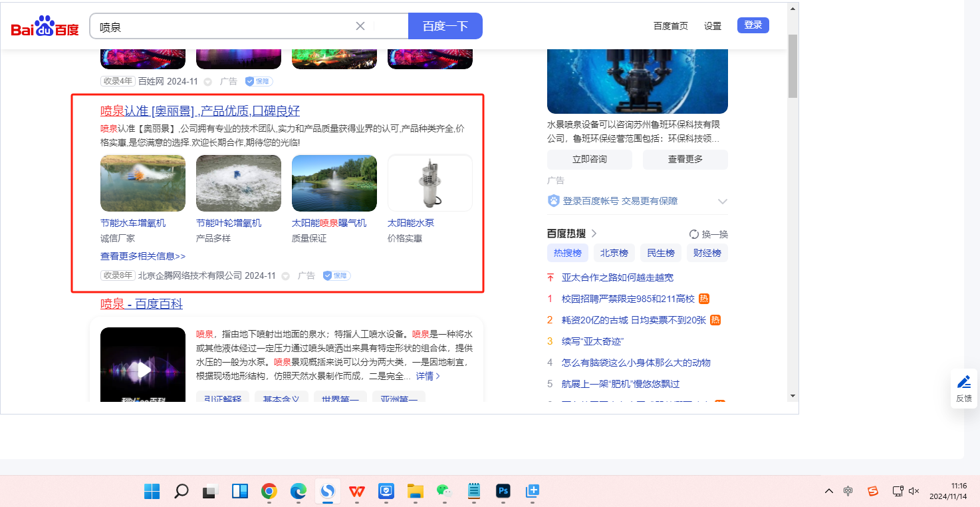Viewport: 980px width, 507px height.
Task: Click the 查看更多相关信息>> link
Action: tap(143, 256)
